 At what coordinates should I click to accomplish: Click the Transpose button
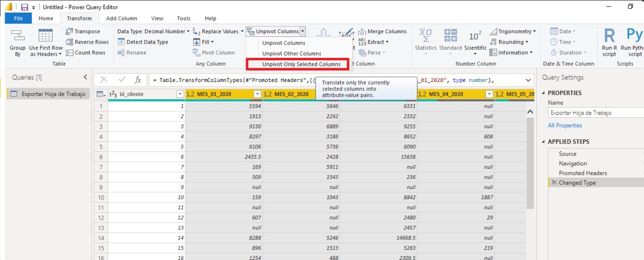[83, 31]
